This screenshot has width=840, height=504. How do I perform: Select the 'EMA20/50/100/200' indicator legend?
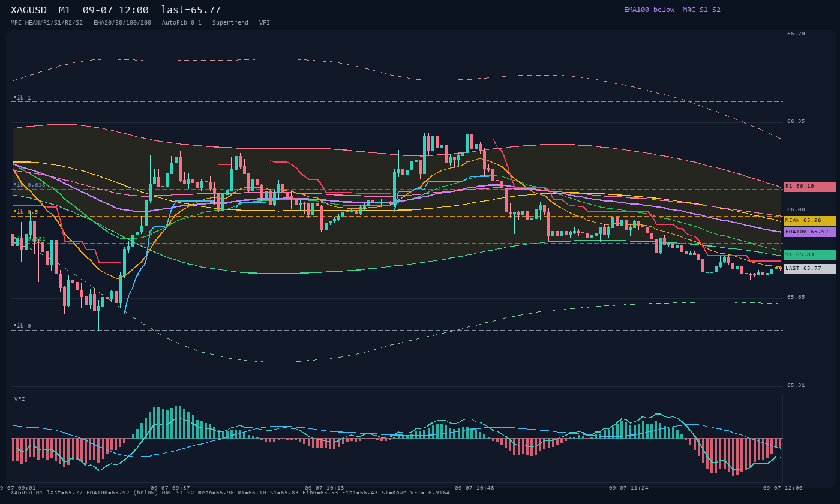point(122,22)
